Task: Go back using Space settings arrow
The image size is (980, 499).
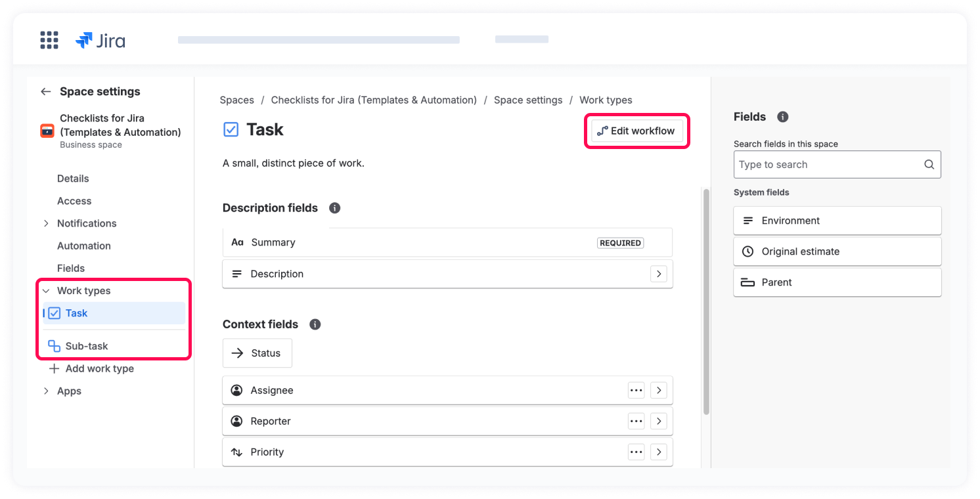Action: (x=45, y=92)
